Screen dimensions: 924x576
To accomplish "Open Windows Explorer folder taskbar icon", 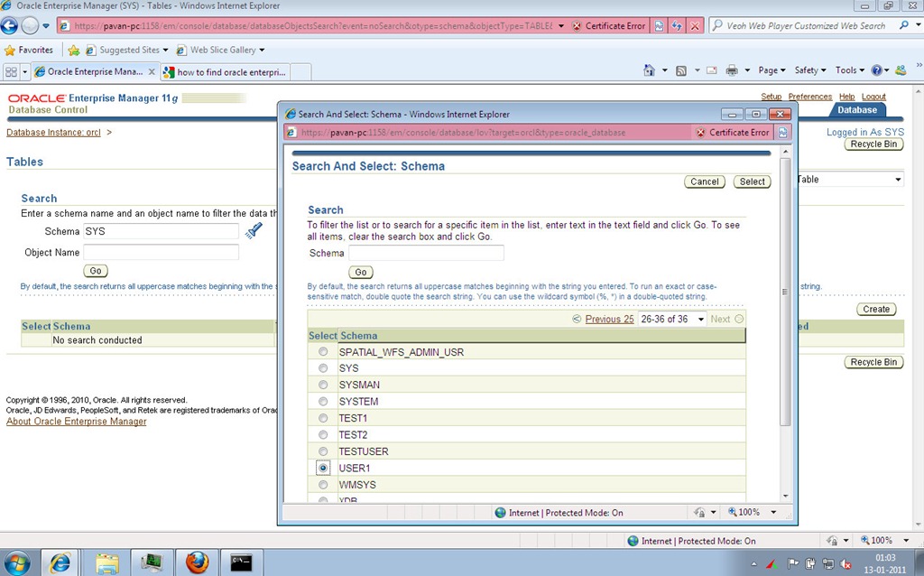I will tap(107, 562).
